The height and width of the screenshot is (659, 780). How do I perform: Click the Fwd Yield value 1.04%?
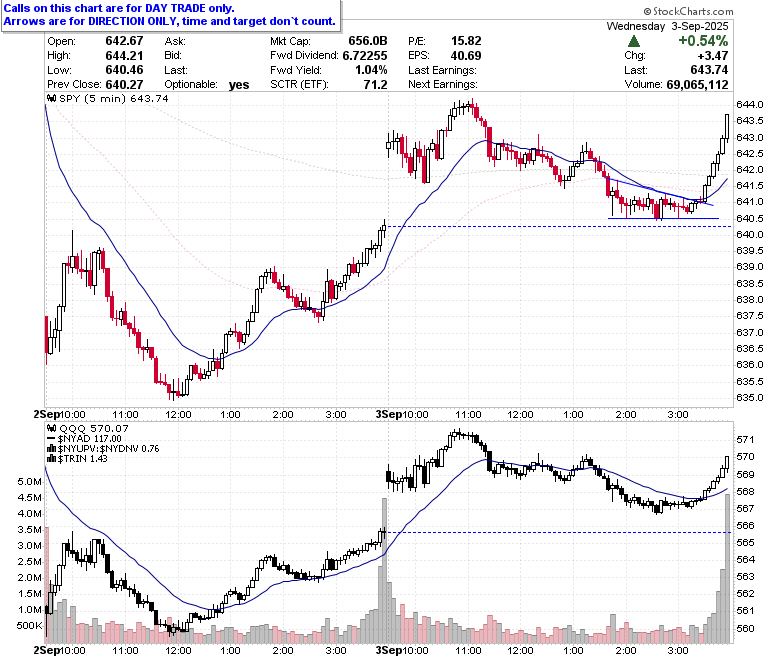(x=371, y=70)
